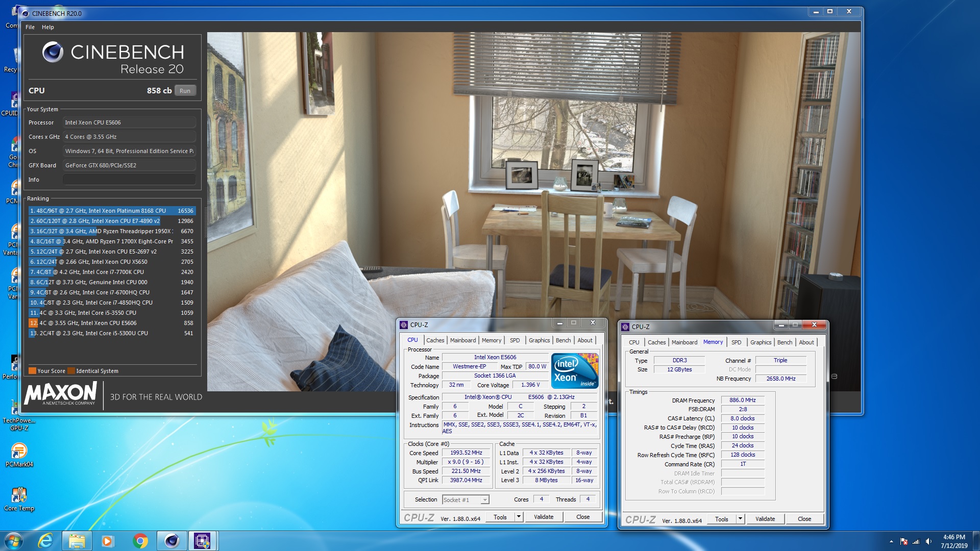Open Cinebench Help menu

click(48, 27)
